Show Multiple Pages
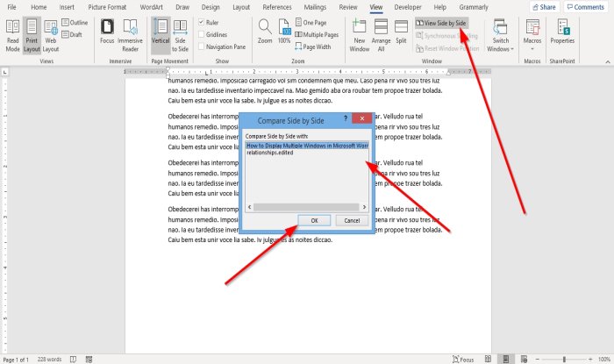614x364 pixels. pyautogui.click(x=317, y=35)
